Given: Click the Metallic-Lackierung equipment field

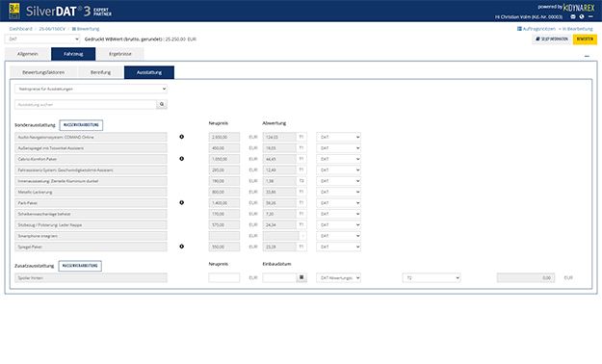Looking at the screenshot, I should [x=91, y=192].
